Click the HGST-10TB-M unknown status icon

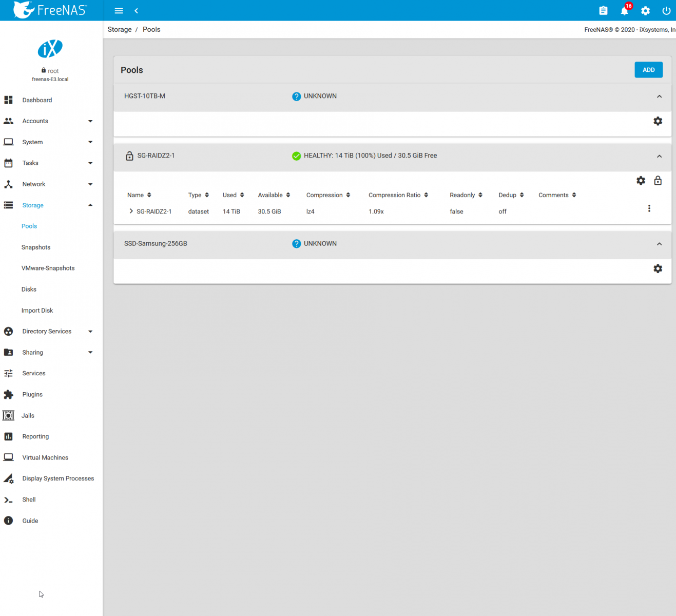pyautogui.click(x=296, y=97)
